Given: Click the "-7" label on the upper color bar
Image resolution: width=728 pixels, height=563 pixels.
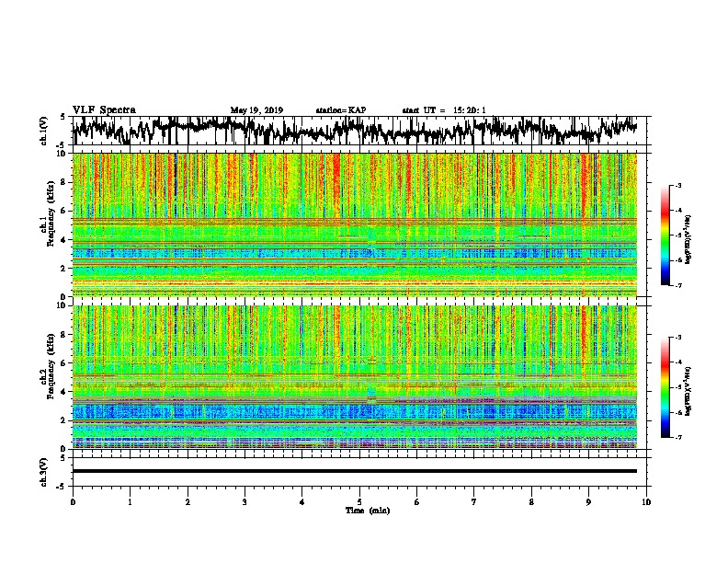Looking at the screenshot, I should click(x=677, y=285).
